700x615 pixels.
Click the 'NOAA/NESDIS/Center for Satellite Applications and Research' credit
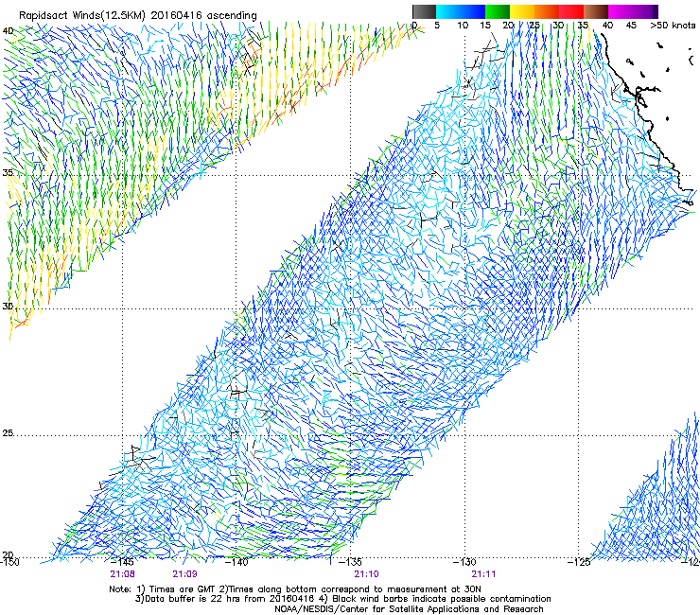[409, 609]
